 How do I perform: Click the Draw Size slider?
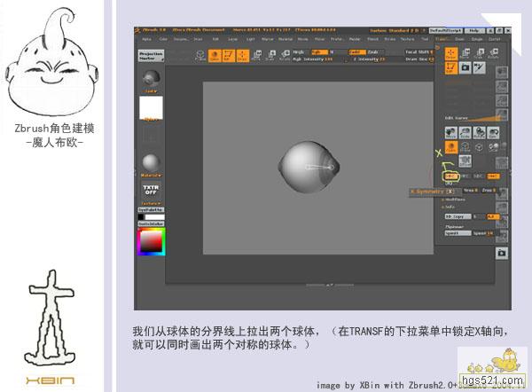419,59
